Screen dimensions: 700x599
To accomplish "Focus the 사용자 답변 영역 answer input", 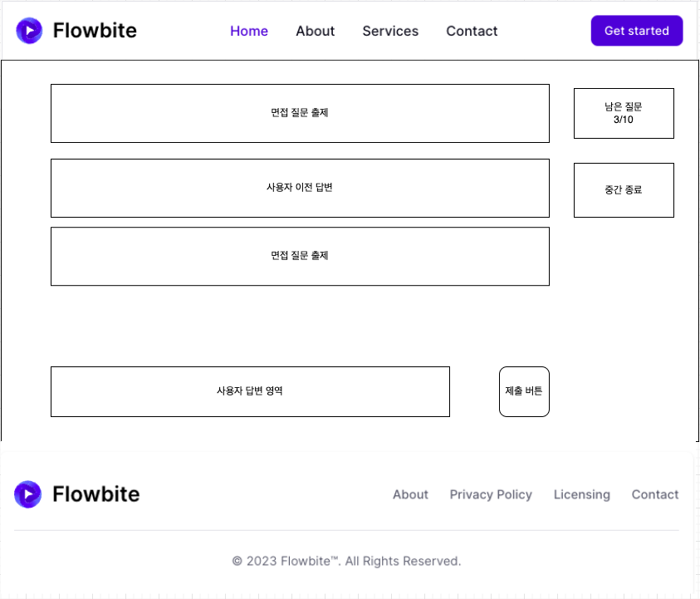I will [250, 392].
